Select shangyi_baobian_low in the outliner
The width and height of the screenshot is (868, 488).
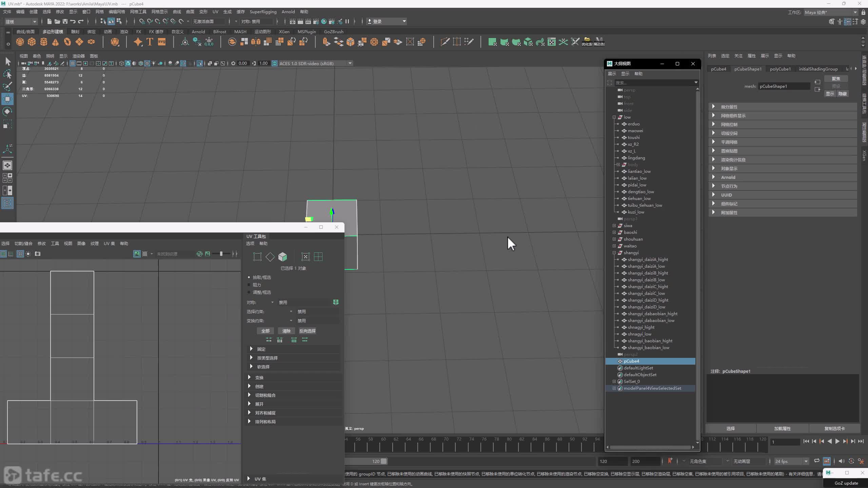coord(648,348)
